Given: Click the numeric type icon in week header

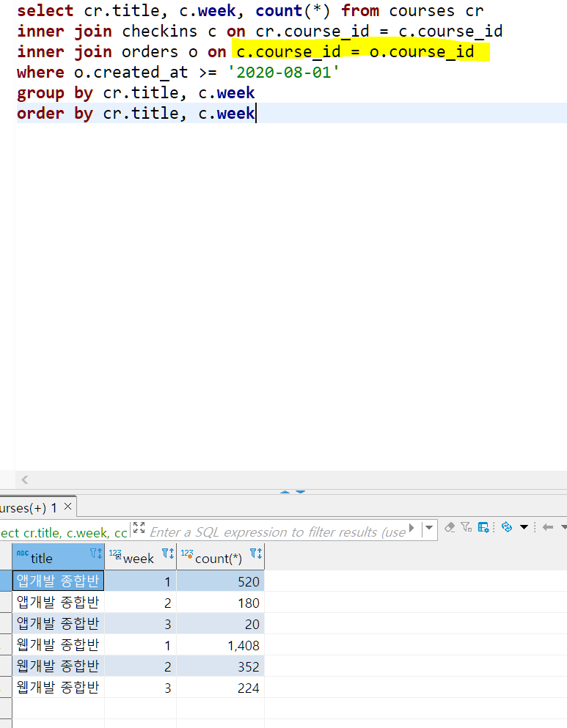Looking at the screenshot, I should (115, 554).
